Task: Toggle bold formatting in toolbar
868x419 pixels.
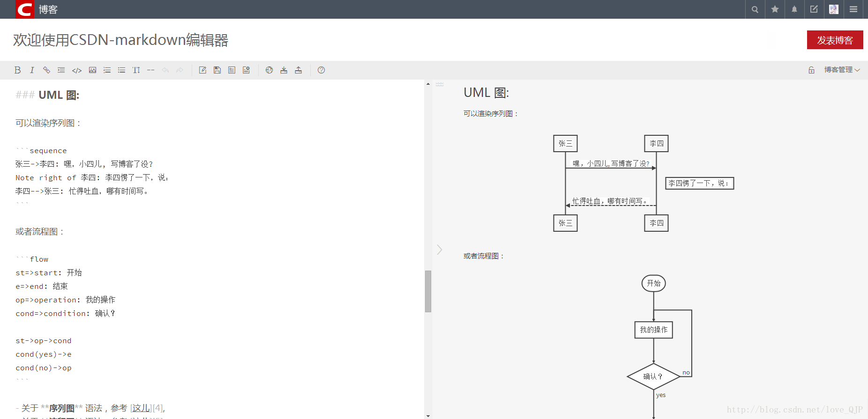Action: pyautogui.click(x=17, y=70)
